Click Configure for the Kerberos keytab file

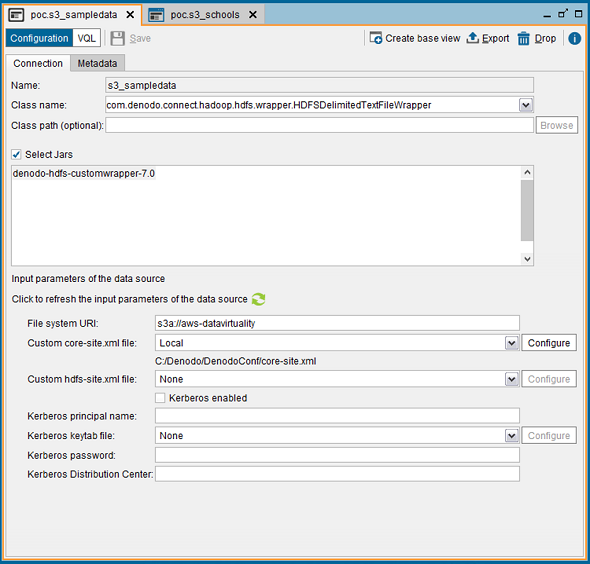point(549,435)
